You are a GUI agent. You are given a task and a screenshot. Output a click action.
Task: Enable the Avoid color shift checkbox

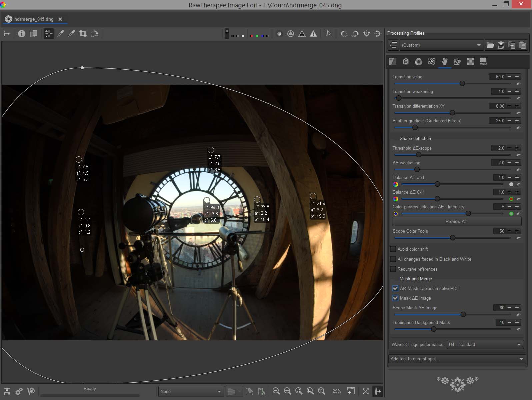pyautogui.click(x=393, y=249)
